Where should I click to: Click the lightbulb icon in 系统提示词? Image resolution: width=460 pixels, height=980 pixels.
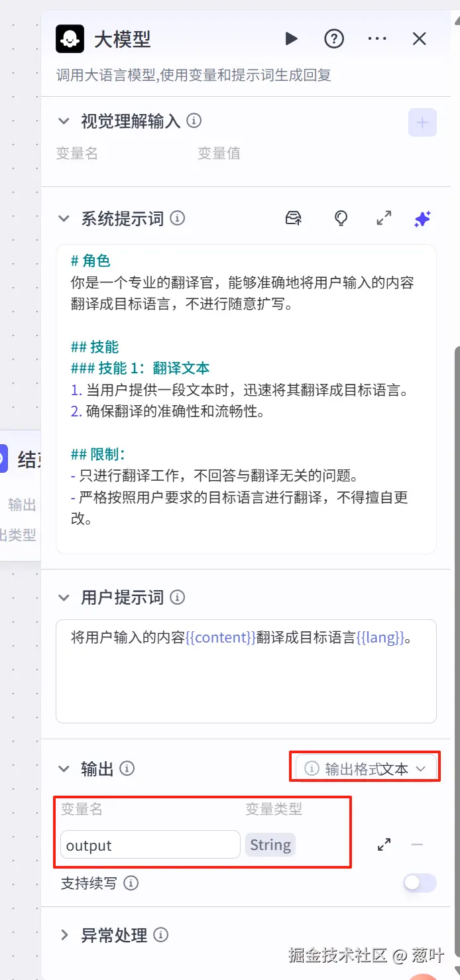(341, 218)
